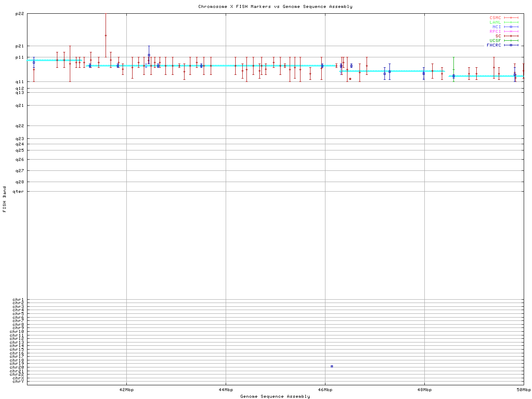Click the qter y-axis band label
532x399 pixels.
pos(18,191)
